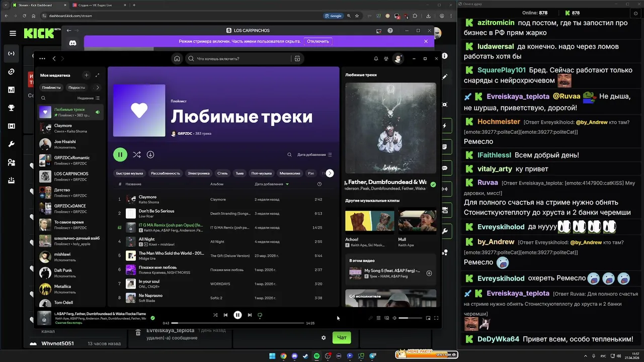
Task: Open the LOS CARPINCHOS playlist in library
Action: (x=70, y=176)
